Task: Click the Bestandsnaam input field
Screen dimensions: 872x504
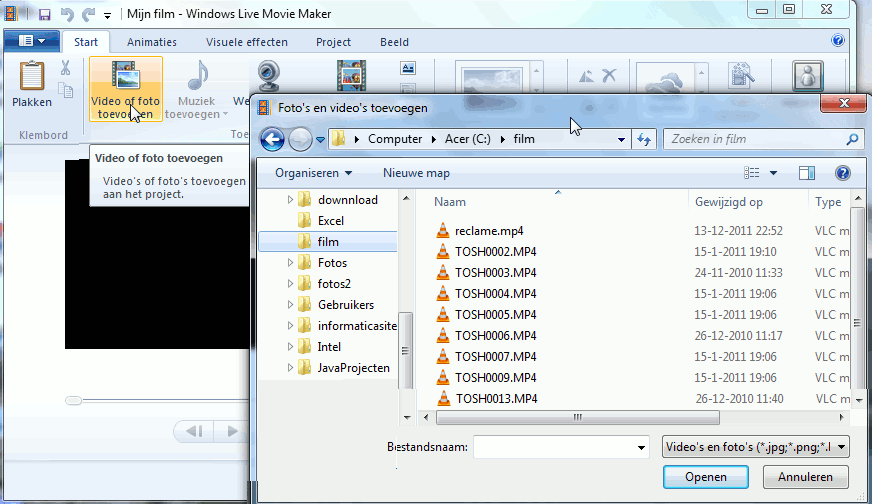Action: pyautogui.click(x=554, y=447)
